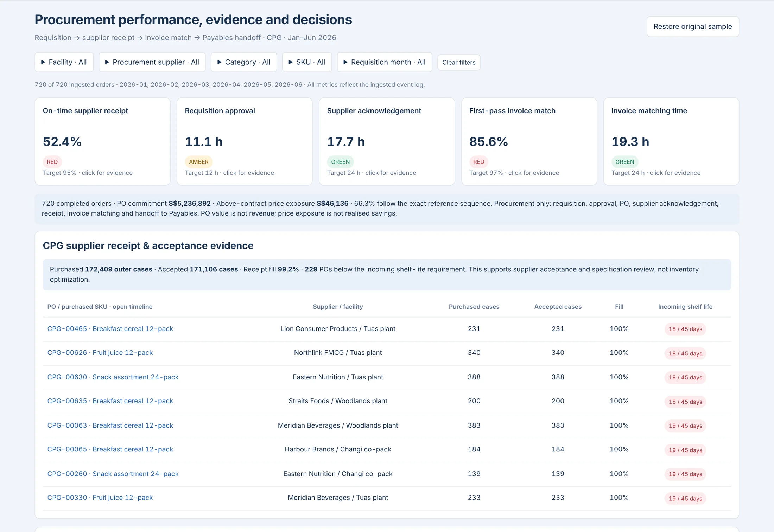Click Restore original sample button
The image size is (774, 532).
coord(693,26)
